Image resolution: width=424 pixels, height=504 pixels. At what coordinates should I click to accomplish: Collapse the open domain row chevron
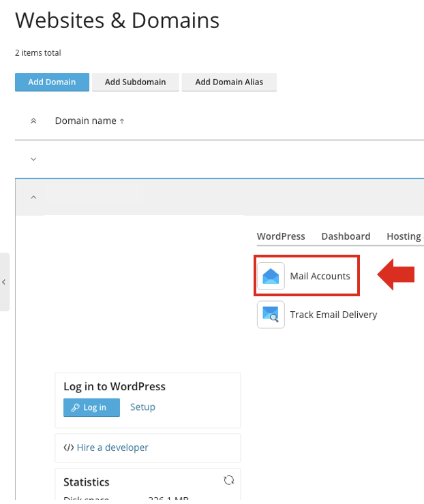click(x=33, y=198)
